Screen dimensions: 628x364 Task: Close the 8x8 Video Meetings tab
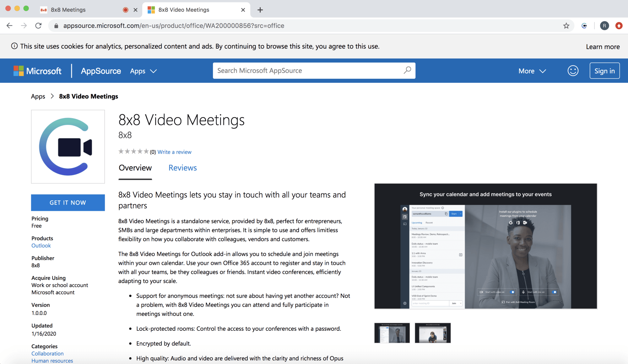[243, 10]
